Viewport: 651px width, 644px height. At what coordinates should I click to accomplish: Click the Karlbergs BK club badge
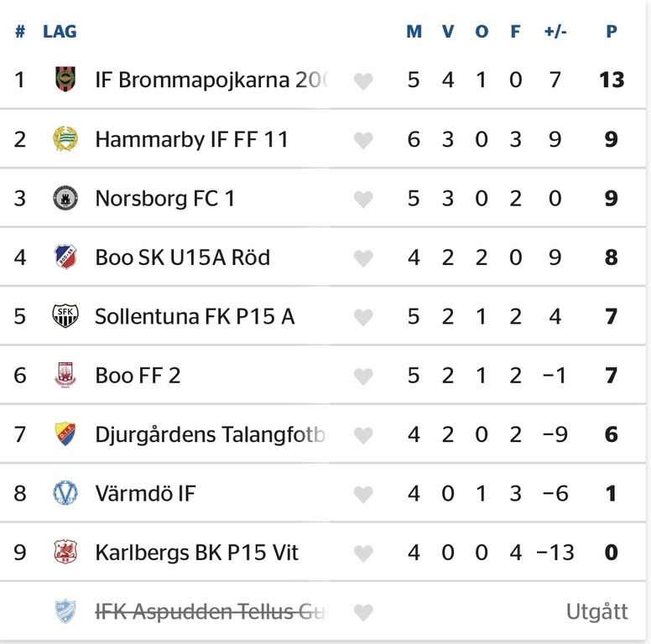click(x=65, y=552)
